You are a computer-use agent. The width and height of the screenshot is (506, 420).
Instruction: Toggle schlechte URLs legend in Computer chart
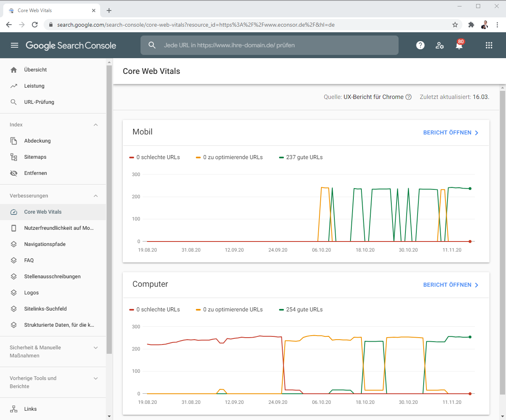155,309
